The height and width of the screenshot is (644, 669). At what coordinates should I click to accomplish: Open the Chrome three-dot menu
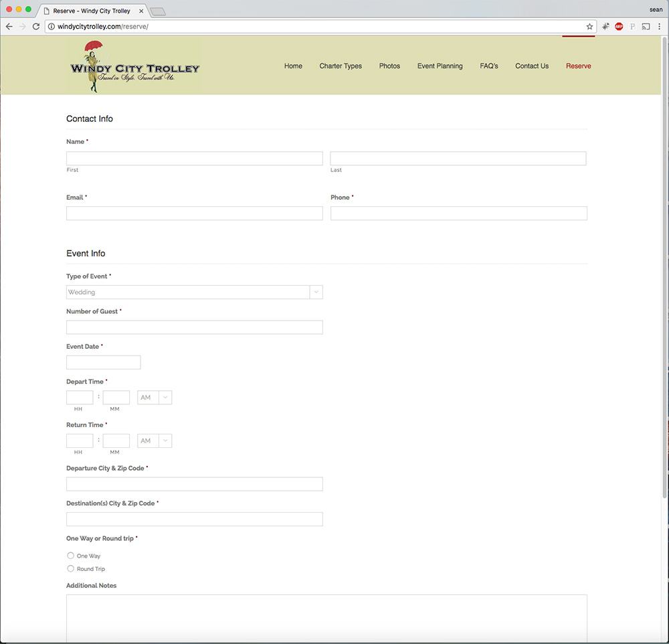click(x=659, y=27)
